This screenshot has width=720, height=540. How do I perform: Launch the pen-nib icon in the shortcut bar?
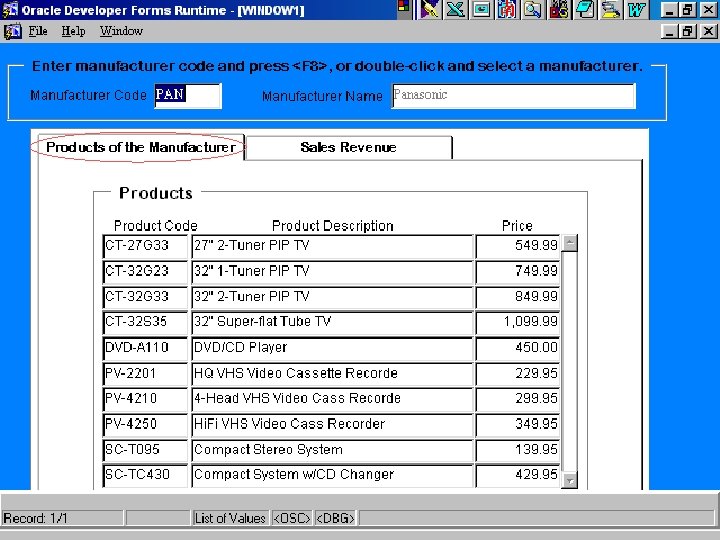429,10
